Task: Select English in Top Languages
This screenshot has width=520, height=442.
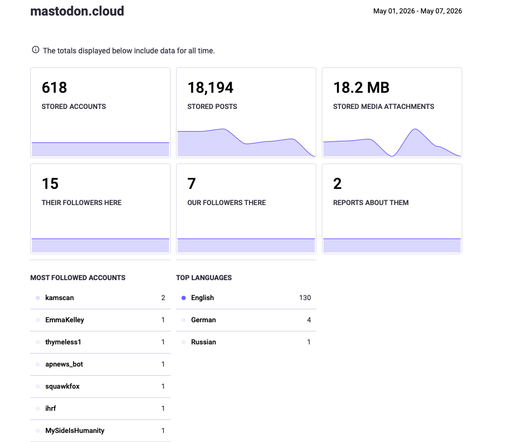Action: 246,298
